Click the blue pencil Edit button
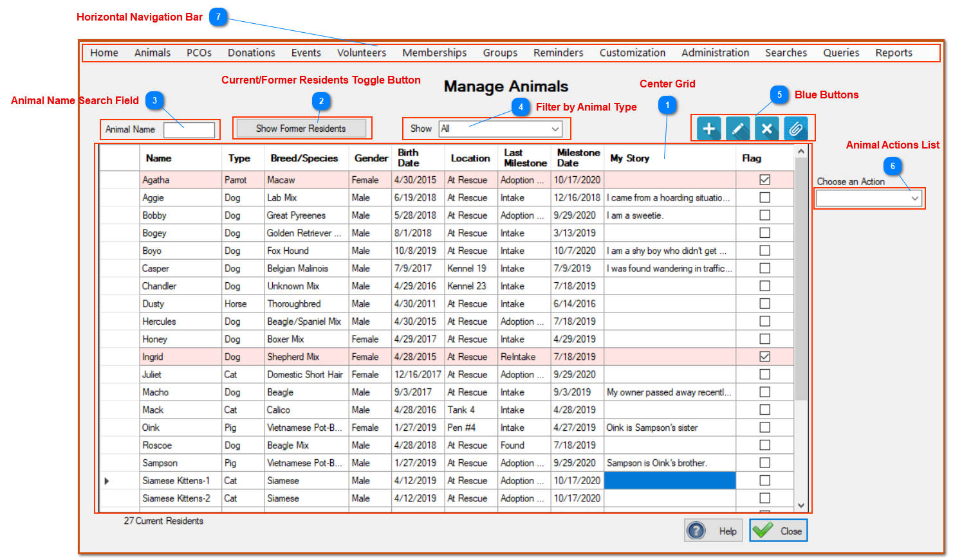953x560 pixels. (737, 129)
